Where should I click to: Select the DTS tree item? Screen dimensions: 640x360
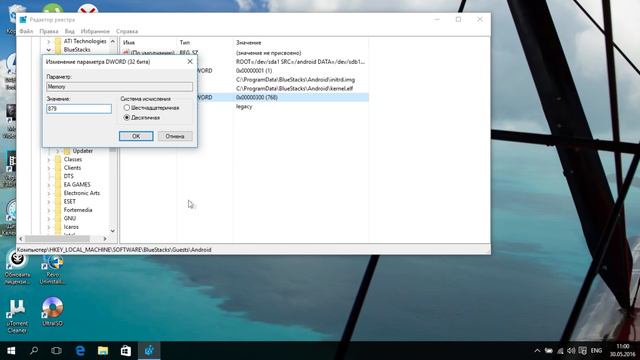pyautogui.click(x=69, y=176)
